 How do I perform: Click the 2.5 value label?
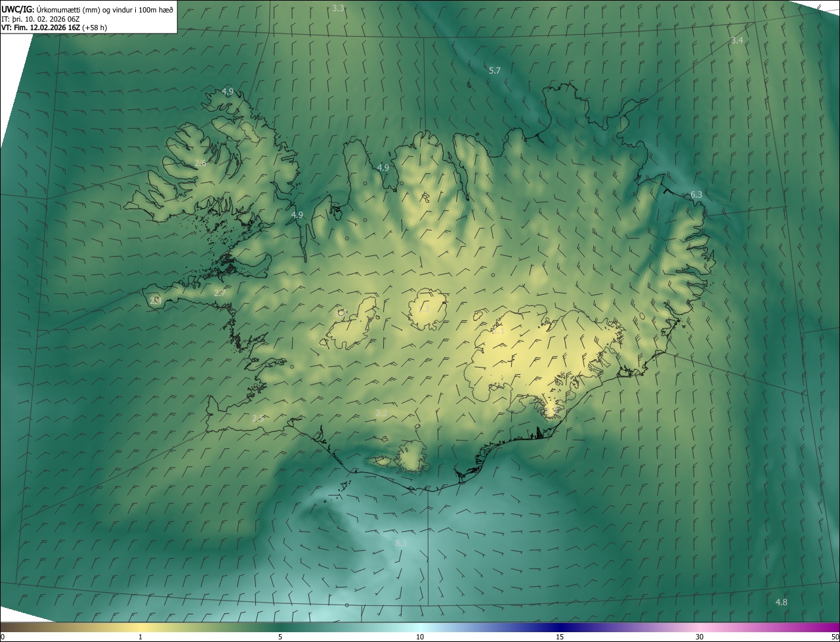[258, 418]
